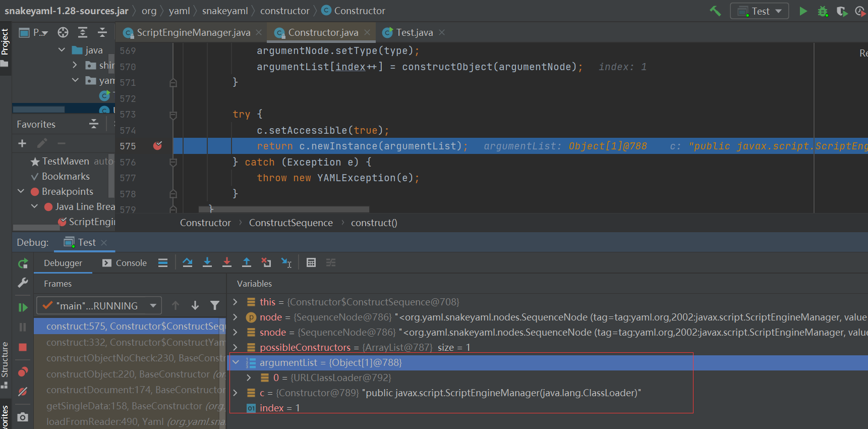Open the Project view selector dropdown
This screenshot has width=868, height=429.
pyautogui.click(x=34, y=33)
